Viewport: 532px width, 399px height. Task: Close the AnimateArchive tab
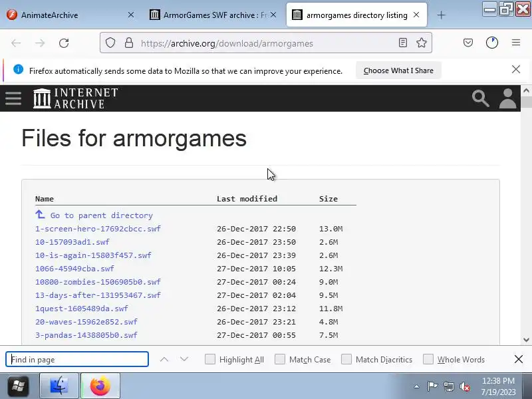pyautogui.click(x=131, y=15)
